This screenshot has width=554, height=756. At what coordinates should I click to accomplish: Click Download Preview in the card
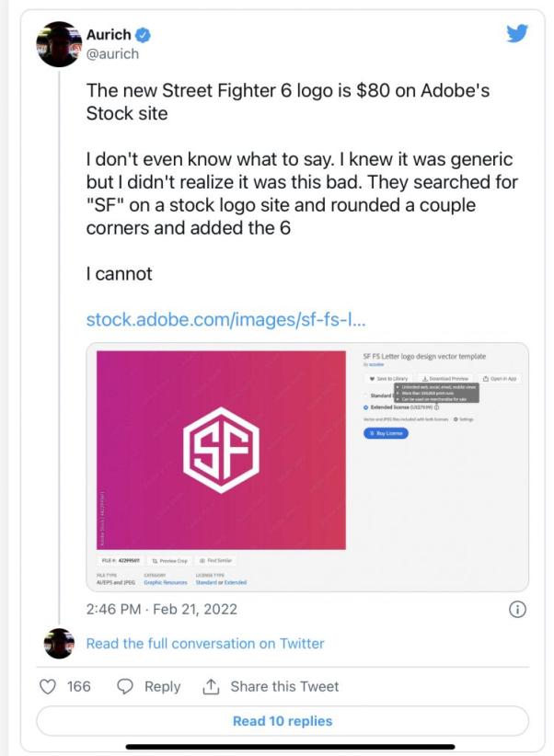[x=445, y=379]
